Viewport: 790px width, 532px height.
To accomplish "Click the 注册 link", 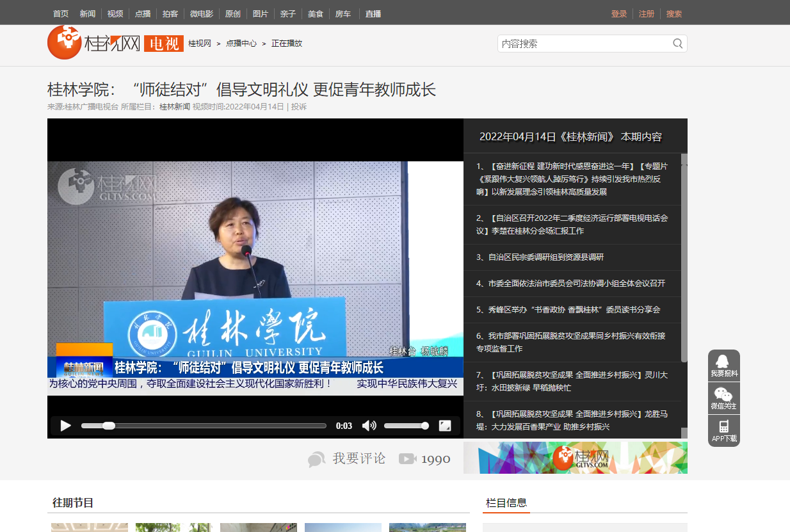I will [x=647, y=13].
